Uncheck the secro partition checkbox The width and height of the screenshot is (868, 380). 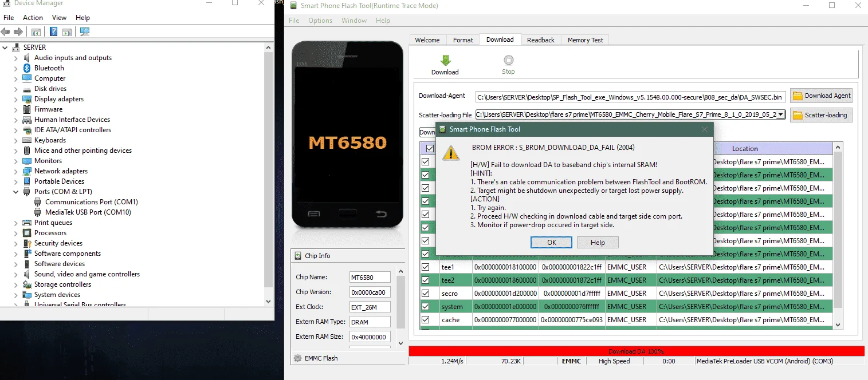tap(426, 294)
